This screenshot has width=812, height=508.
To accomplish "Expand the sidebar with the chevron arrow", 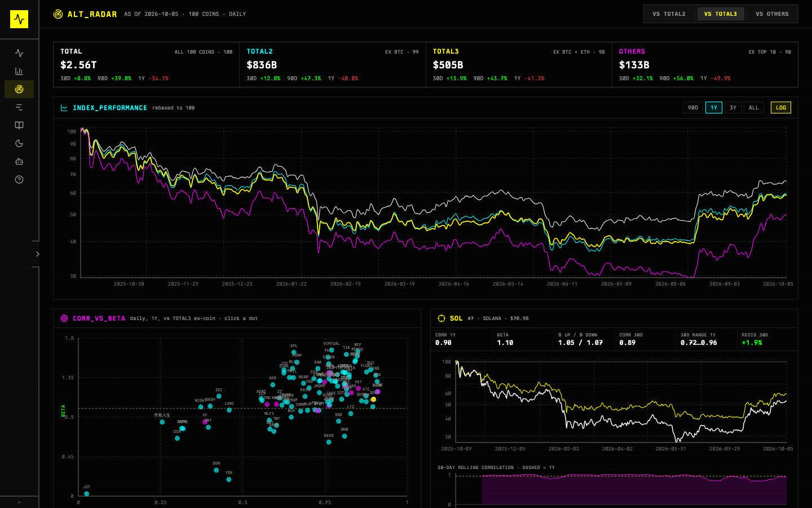I will click(38, 254).
